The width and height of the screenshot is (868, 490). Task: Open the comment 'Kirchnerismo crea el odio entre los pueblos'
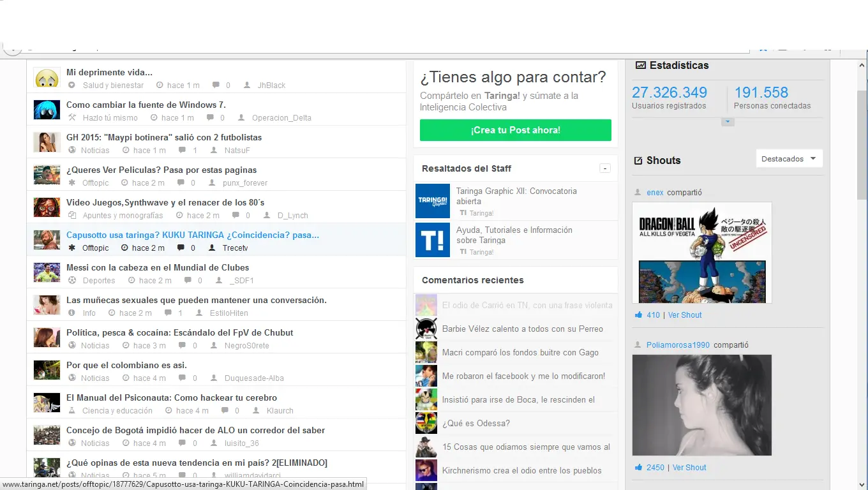click(522, 470)
